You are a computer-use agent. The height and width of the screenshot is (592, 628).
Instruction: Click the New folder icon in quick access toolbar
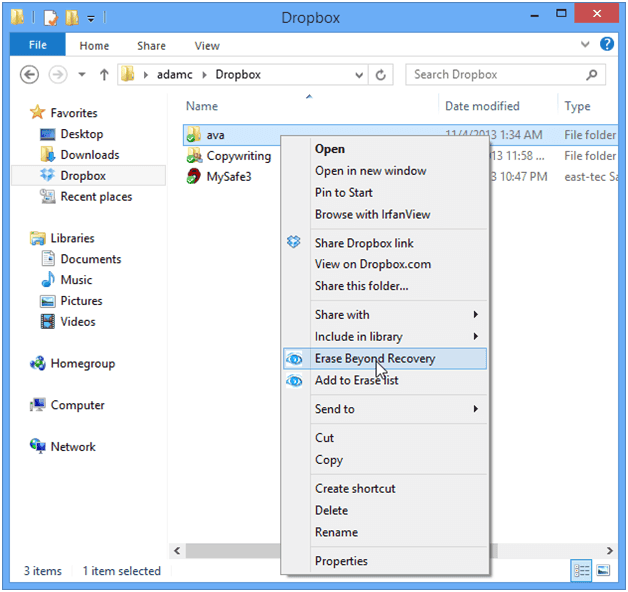coord(71,18)
